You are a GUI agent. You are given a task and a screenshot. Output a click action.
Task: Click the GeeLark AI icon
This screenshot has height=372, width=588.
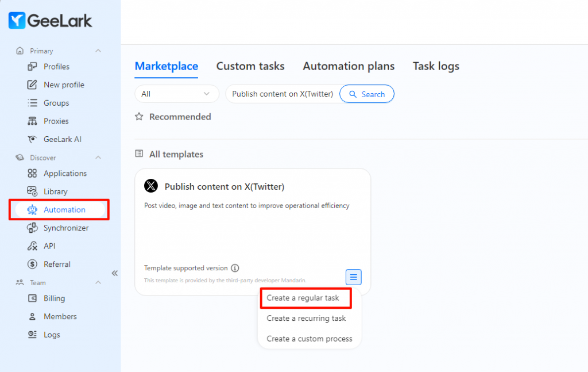(32, 139)
